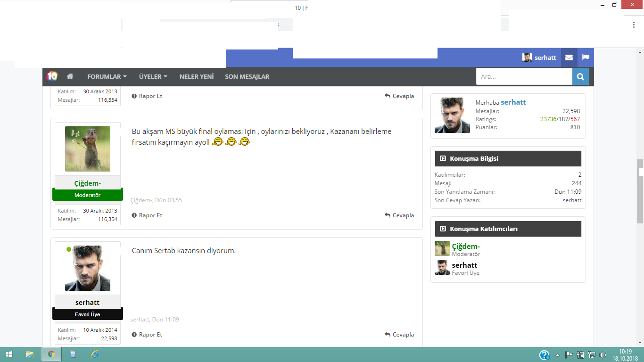Viewport: 644px width, 362px height.
Task: Expand the ÜYELER dropdown menu
Action: [x=153, y=76]
